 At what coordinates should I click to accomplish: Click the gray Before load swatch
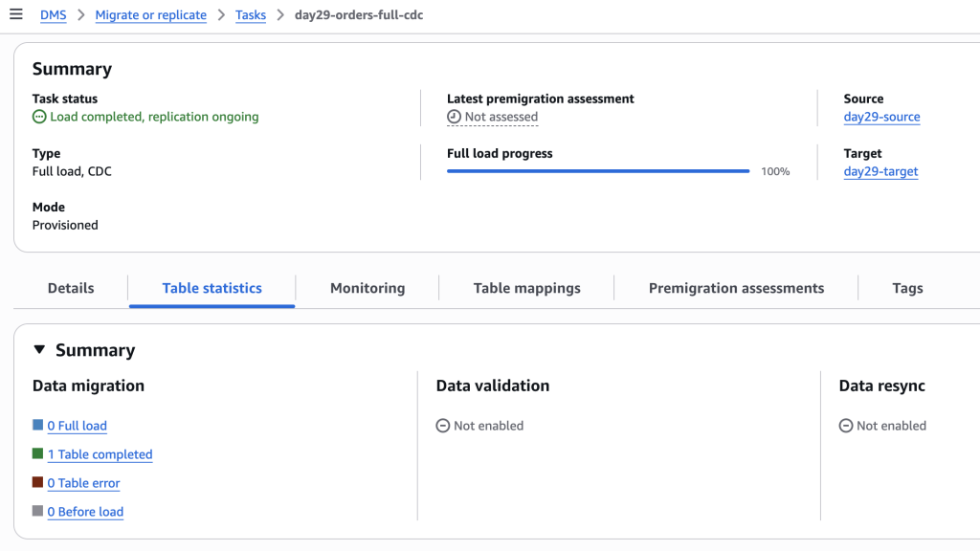38,511
